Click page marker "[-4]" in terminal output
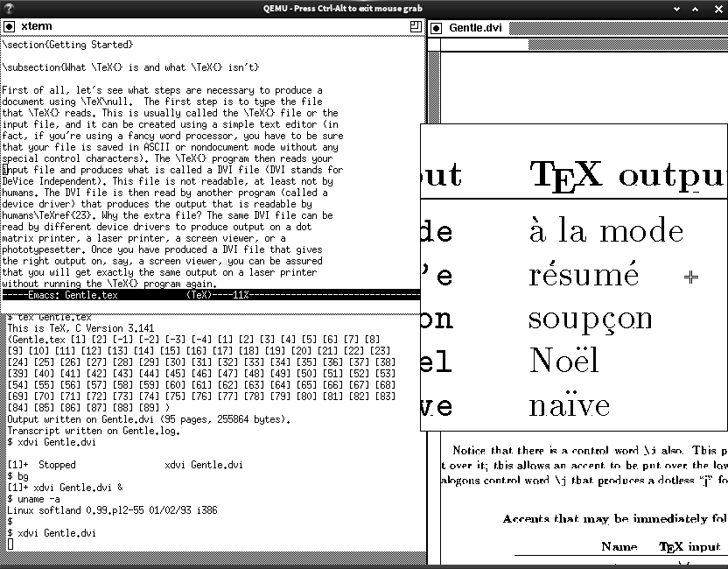Image resolution: width=728 pixels, height=569 pixels. pyautogui.click(x=201, y=340)
